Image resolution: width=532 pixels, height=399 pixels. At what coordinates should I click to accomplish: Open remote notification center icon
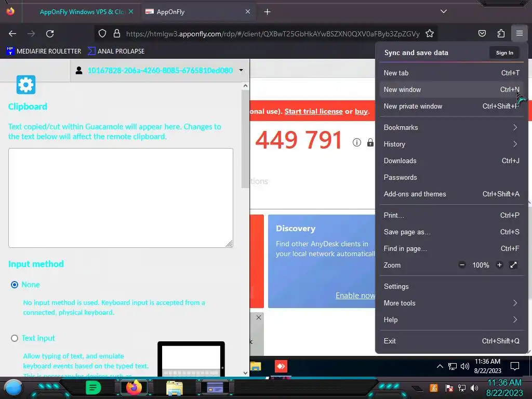tap(515, 366)
